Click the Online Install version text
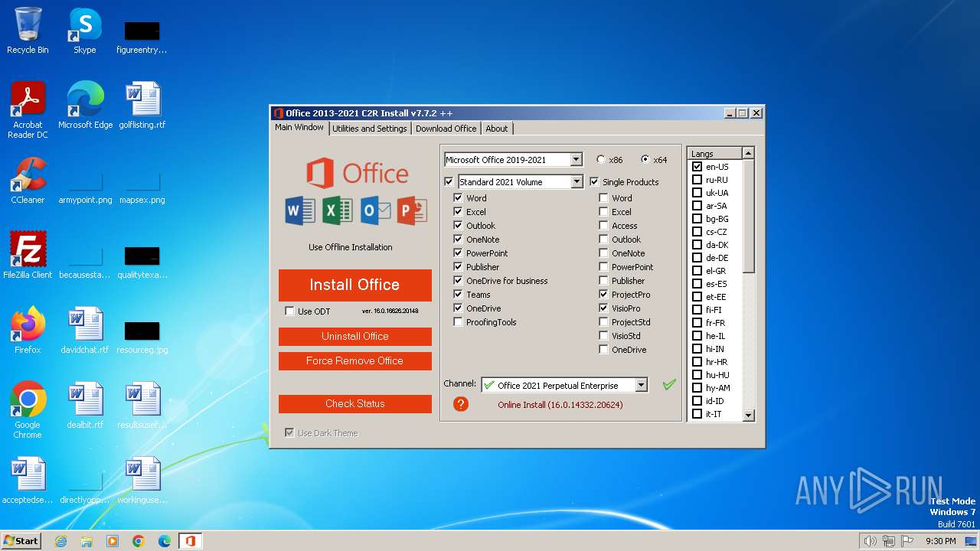The height and width of the screenshot is (551, 980). pyautogui.click(x=560, y=405)
